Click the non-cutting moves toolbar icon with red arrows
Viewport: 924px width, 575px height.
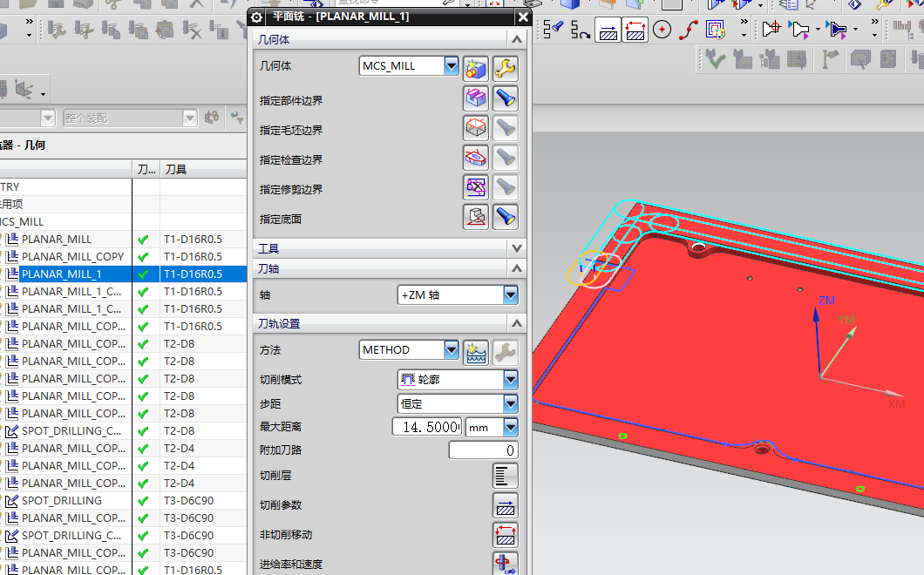point(635,30)
